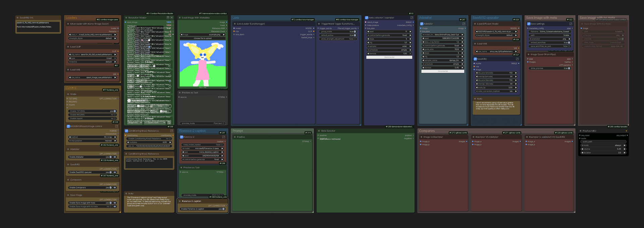
Task: Toggle Enable SeedVR2 upscaler switch
Action: 111,172
